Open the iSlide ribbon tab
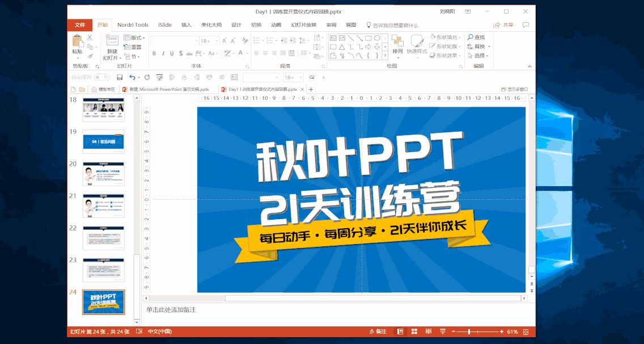This screenshot has height=344, width=644. coord(164,25)
